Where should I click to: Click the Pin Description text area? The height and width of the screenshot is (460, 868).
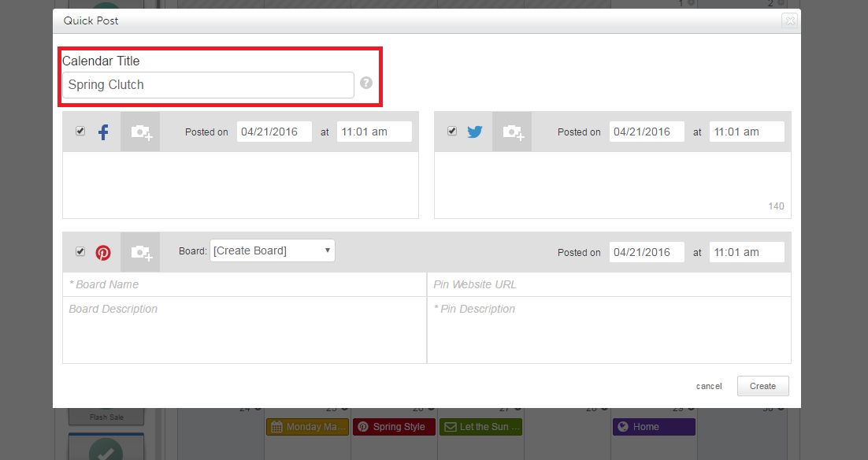coord(609,331)
